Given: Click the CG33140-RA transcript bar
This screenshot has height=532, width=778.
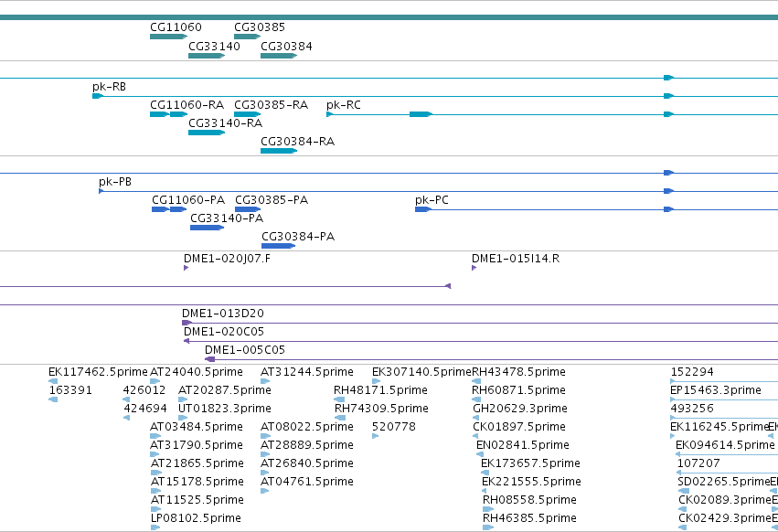Looking at the screenshot, I should click(207, 133).
